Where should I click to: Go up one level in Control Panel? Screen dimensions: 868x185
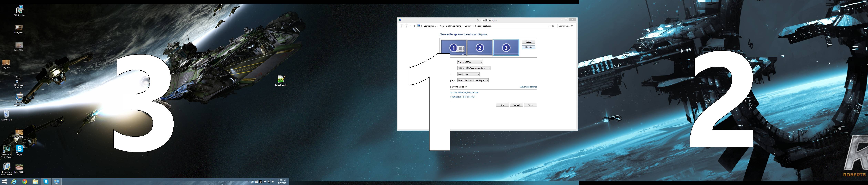[415, 26]
